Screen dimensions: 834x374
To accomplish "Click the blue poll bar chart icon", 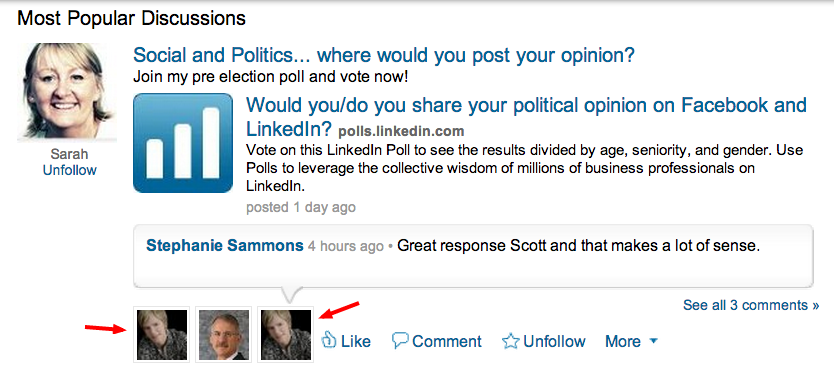I will (x=183, y=143).
